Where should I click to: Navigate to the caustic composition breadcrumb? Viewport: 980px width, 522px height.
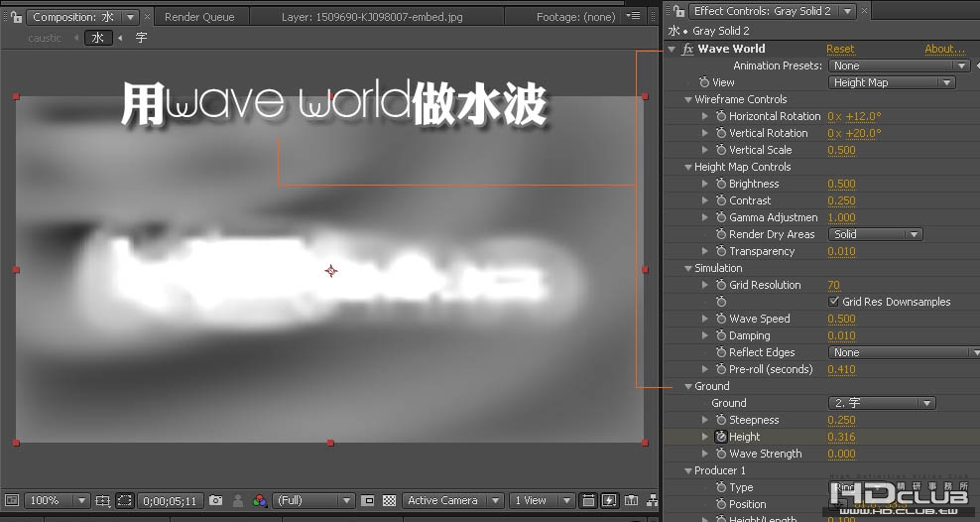pos(45,38)
